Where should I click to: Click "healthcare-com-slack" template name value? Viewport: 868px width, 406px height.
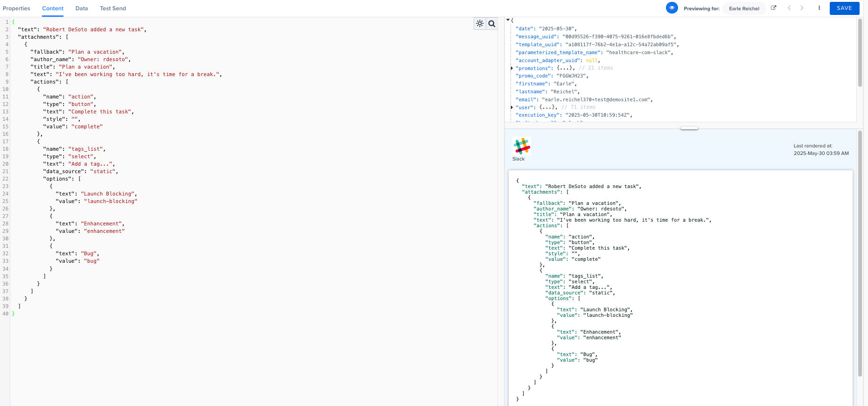click(x=638, y=52)
